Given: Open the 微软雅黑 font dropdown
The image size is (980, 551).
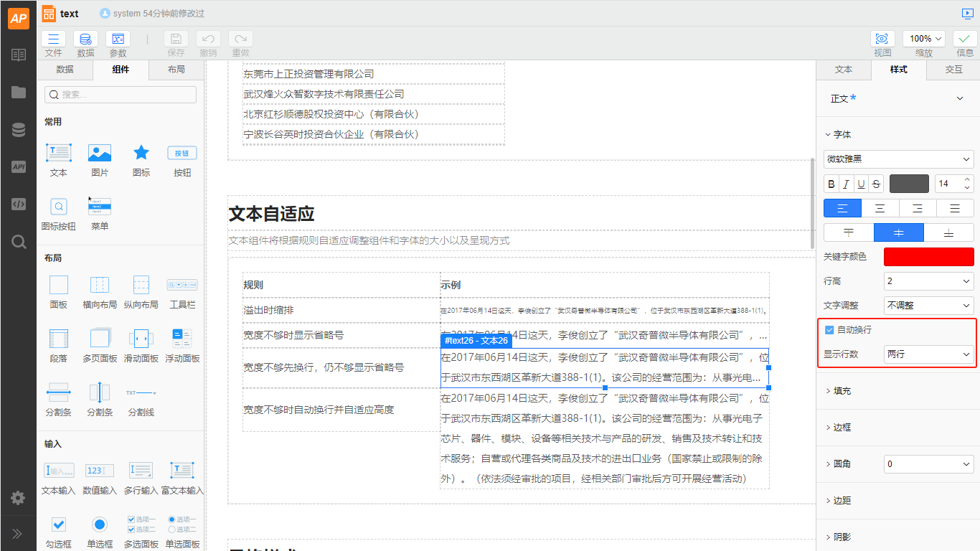Looking at the screenshot, I should (x=898, y=159).
